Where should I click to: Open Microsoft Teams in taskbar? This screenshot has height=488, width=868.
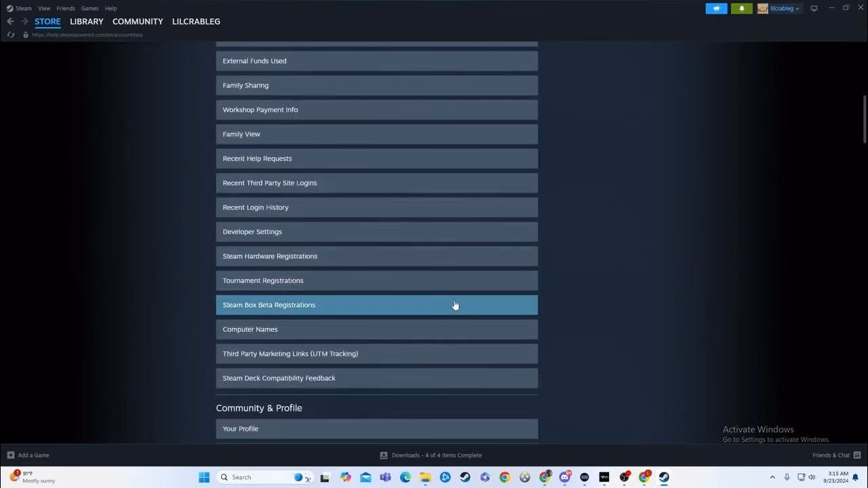(x=385, y=477)
